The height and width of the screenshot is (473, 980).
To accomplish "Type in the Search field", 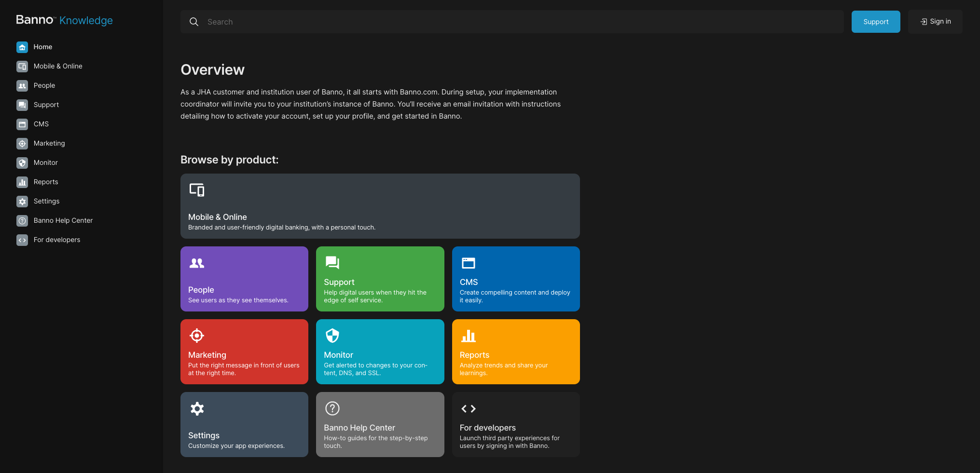I will [521, 22].
